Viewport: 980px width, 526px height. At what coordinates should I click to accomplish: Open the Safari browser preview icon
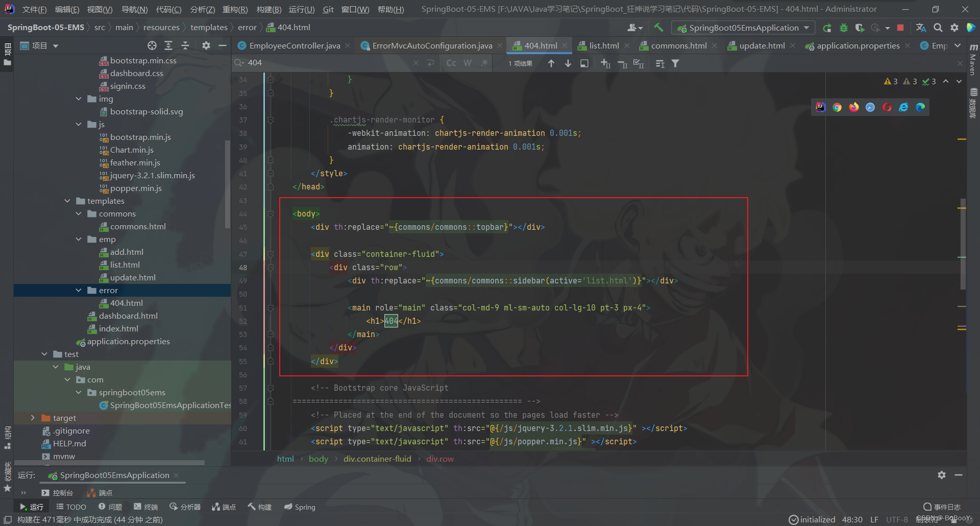point(870,107)
